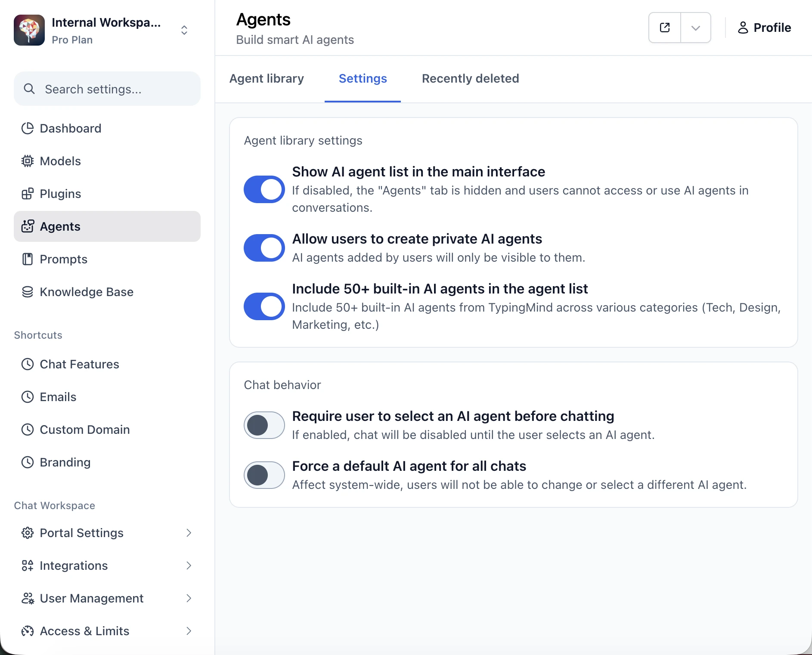Expand Portal Settings chevron

pos(189,533)
